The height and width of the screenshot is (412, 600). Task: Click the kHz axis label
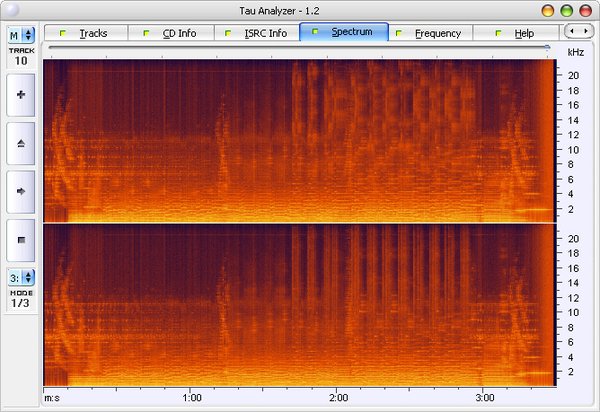(576, 52)
